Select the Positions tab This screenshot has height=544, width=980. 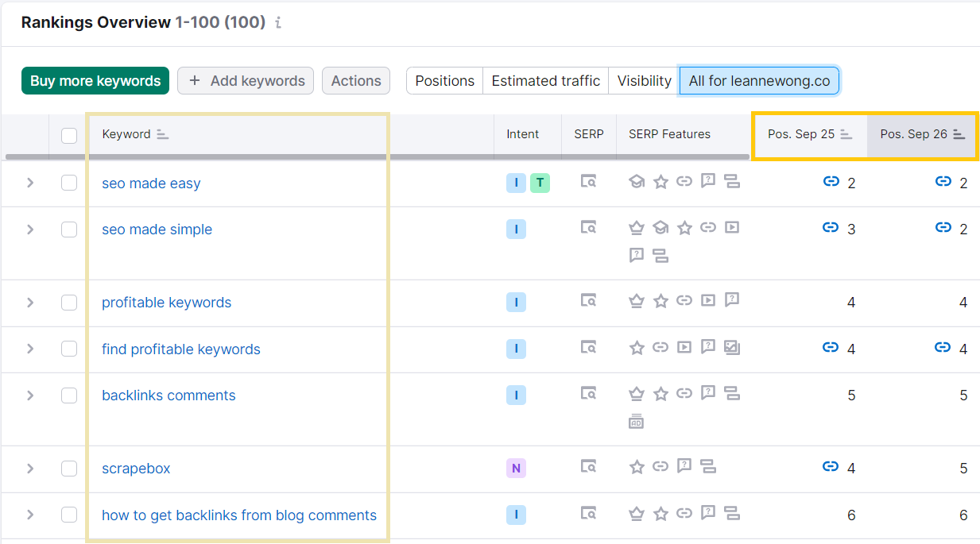click(444, 80)
